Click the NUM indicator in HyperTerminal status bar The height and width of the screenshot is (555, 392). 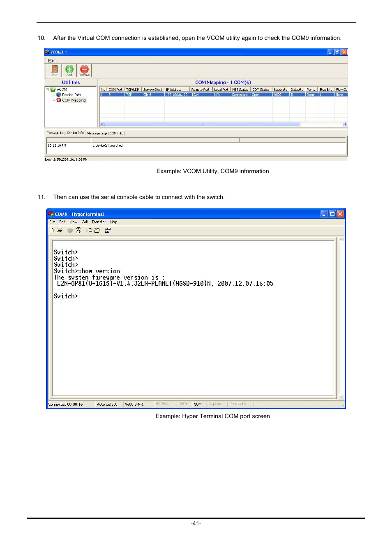click(198, 404)
